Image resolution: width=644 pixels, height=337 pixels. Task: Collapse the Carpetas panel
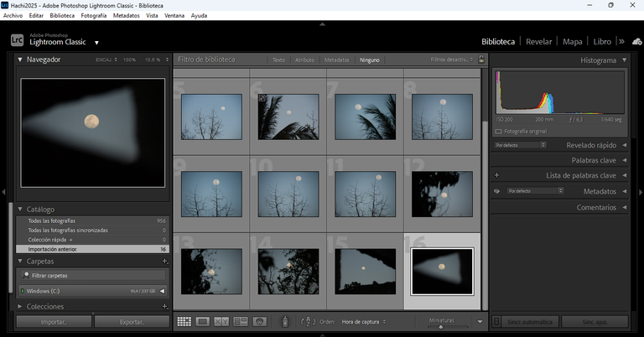[20, 261]
